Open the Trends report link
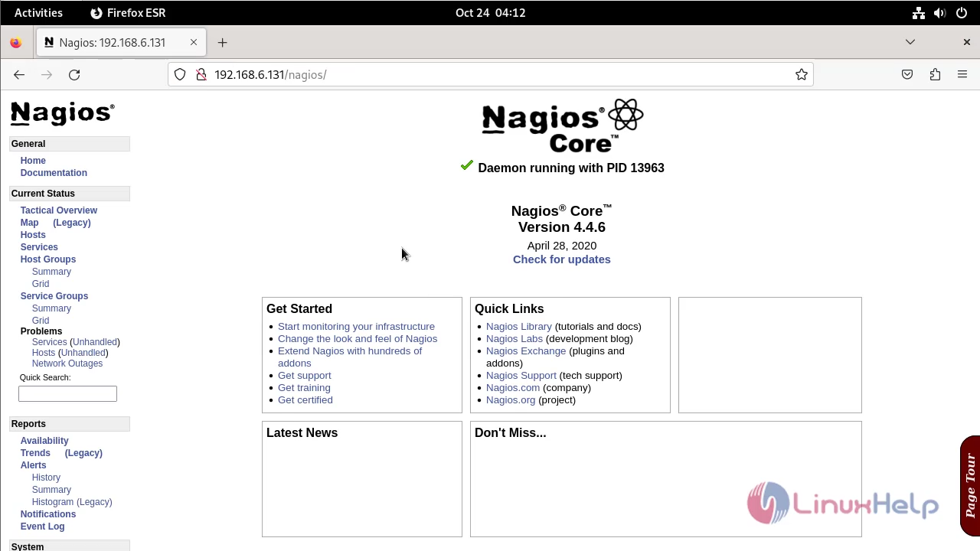The width and height of the screenshot is (980, 551). (35, 453)
